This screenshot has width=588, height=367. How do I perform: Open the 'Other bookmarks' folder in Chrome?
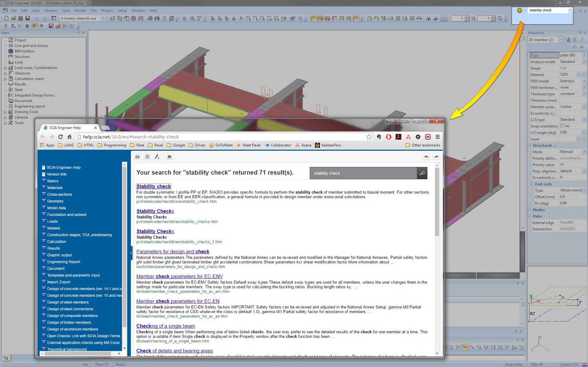click(423, 145)
